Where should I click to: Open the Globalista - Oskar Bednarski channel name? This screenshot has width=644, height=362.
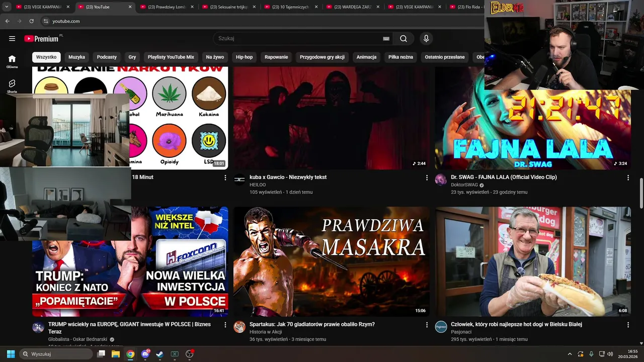click(x=77, y=339)
